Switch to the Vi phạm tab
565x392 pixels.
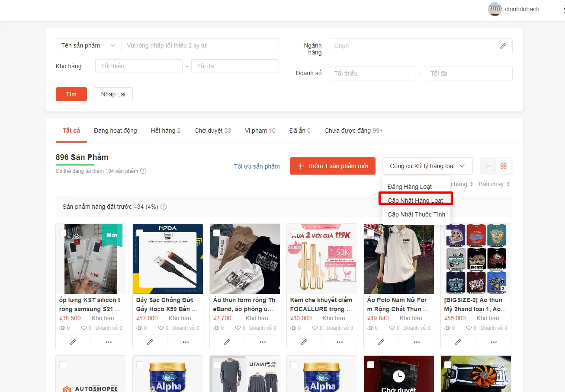(x=260, y=131)
